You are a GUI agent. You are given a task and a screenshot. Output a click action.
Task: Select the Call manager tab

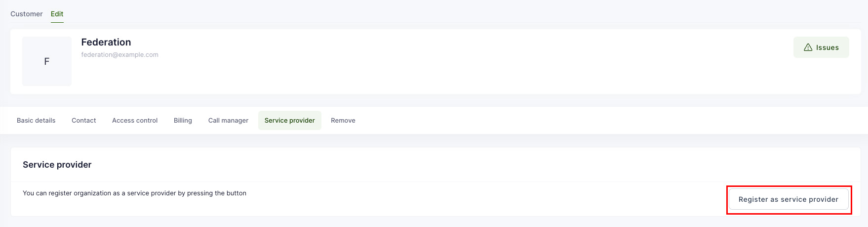click(228, 120)
